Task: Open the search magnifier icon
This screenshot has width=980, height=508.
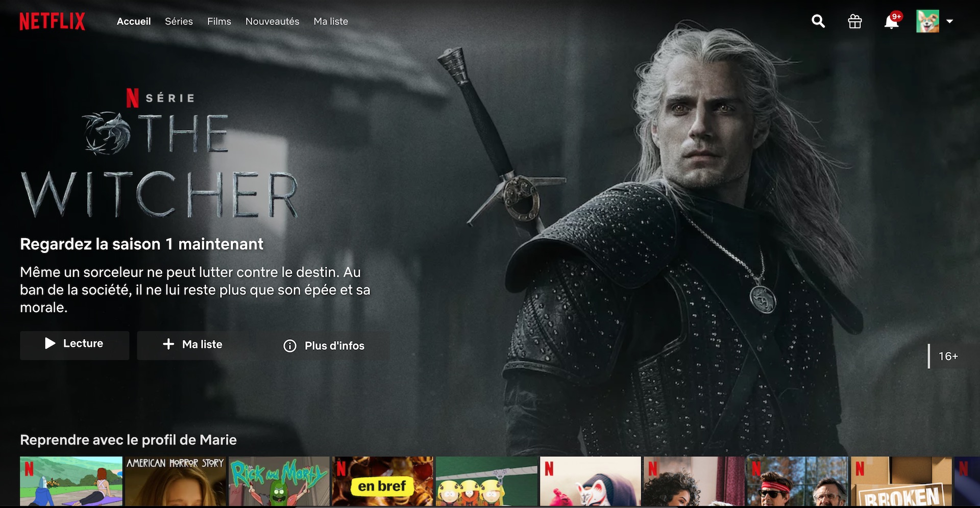Action: tap(818, 21)
